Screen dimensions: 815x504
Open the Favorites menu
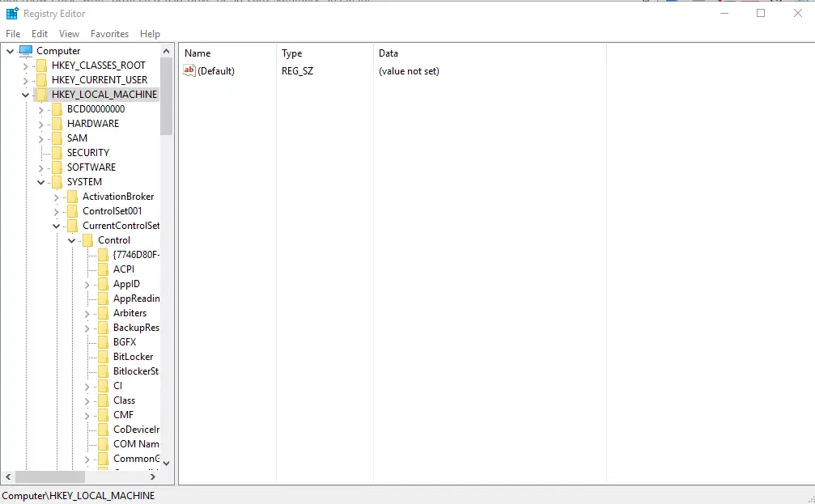click(110, 34)
